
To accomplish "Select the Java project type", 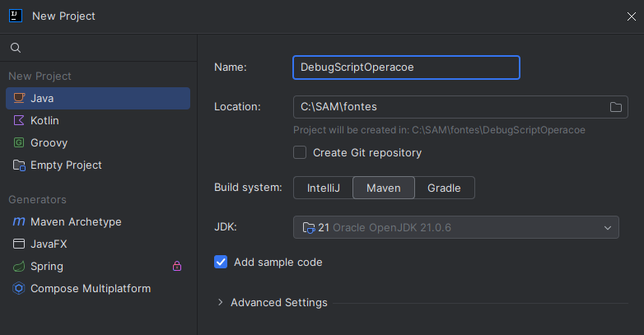I will pyautogui.click(x=98, y=98).
